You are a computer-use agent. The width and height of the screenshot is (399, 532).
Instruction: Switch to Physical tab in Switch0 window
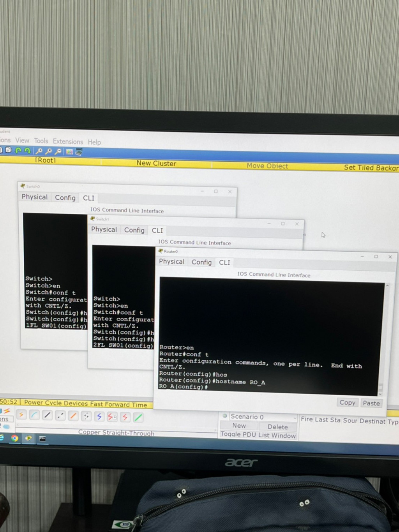point(34,197)
